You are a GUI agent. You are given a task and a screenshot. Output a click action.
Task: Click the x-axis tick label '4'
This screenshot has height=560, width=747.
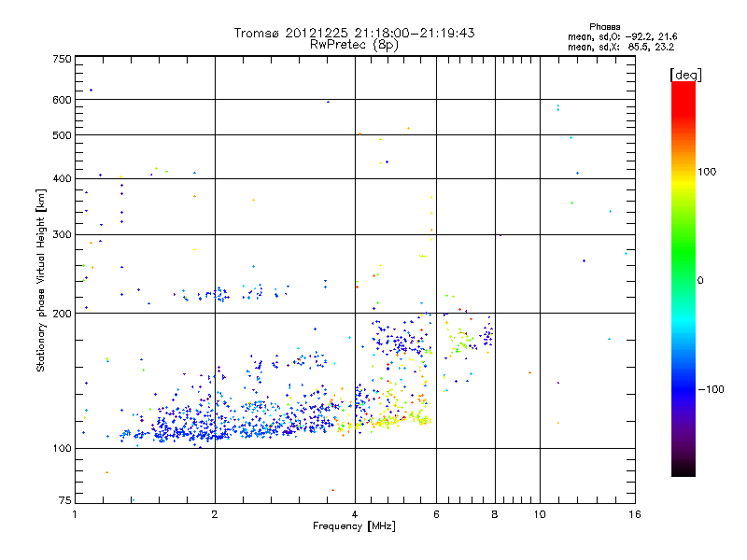click(x=355, y=514)
